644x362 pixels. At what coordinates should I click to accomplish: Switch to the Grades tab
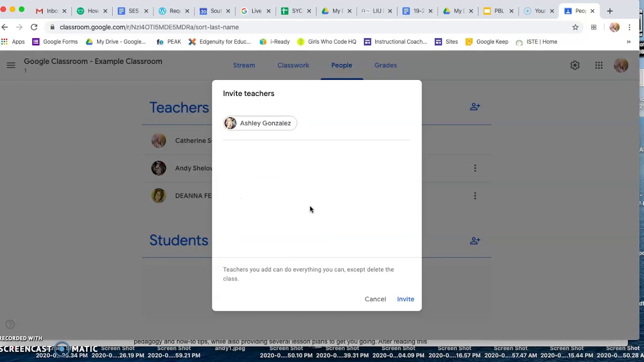[x=385, y=65]
